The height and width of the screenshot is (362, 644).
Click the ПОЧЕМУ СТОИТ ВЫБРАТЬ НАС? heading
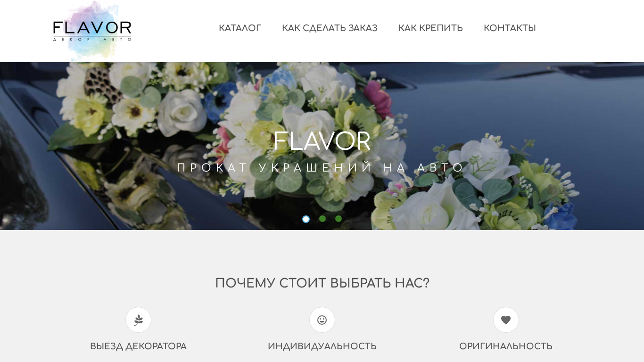[322, 283]
